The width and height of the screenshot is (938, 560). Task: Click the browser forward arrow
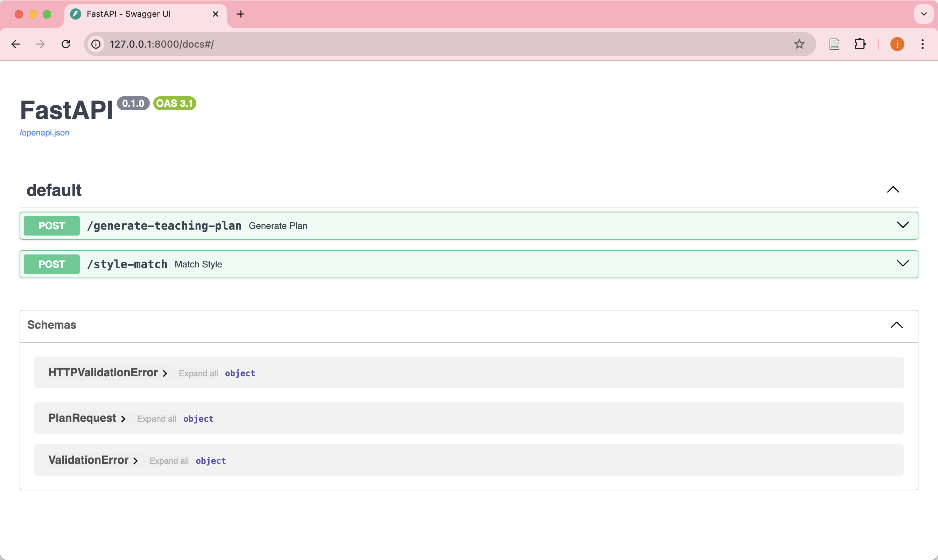point(40,44)
